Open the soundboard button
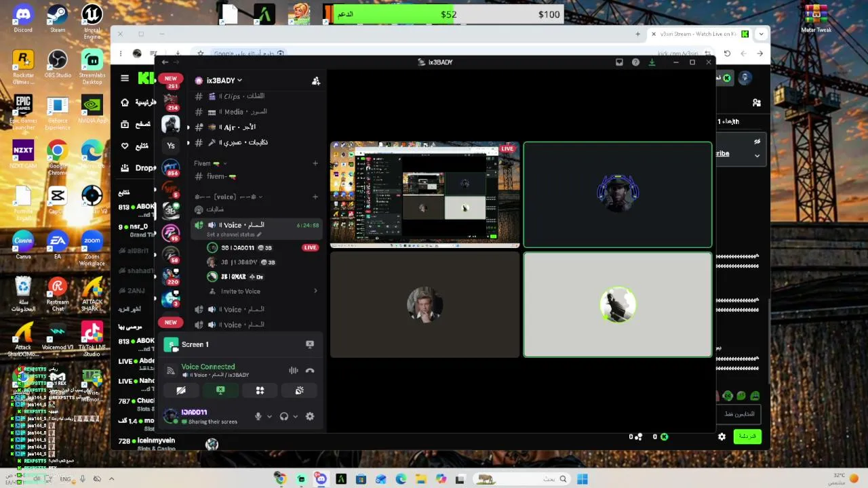This screenshot has width=868, height=488. 299,390
